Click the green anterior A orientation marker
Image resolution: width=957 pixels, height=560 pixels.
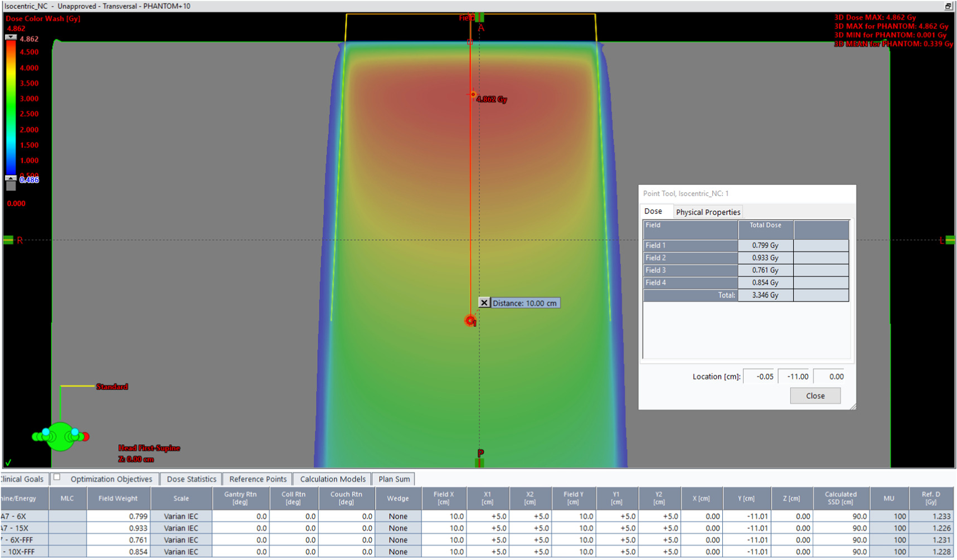480,18
